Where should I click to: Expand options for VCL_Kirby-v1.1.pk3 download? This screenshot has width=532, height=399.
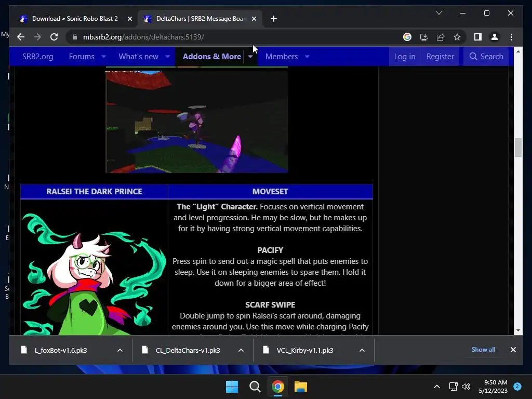point(362,350)
